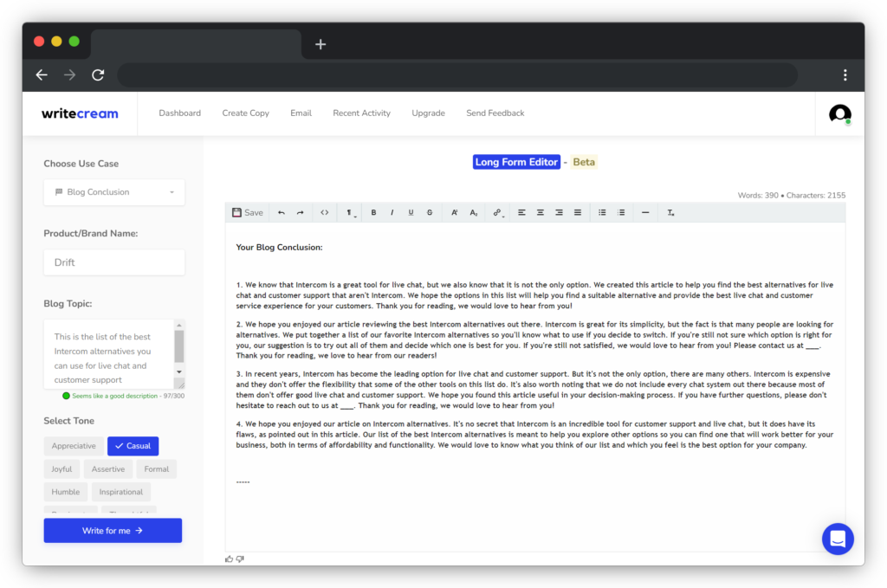Click the Beta label
The width and height of the screenshot is (887, 588).
[x=584, y=162]
